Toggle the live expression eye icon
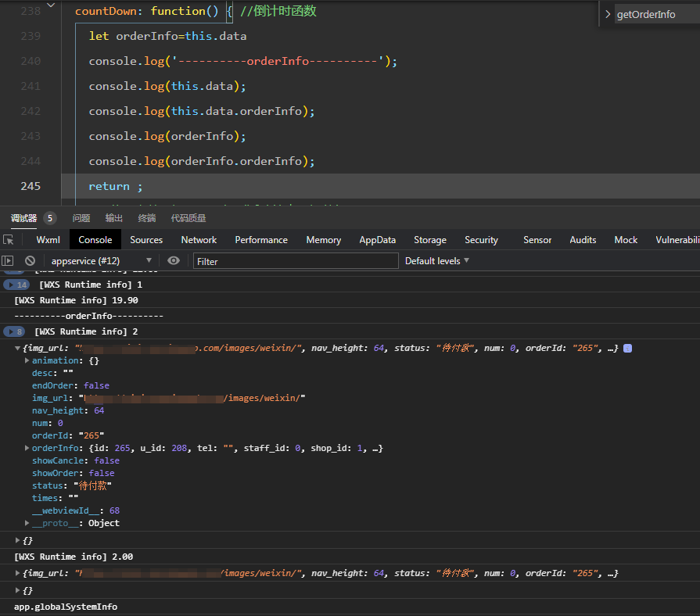The height and width of the screenshot is (616, 700). (174, 261)
